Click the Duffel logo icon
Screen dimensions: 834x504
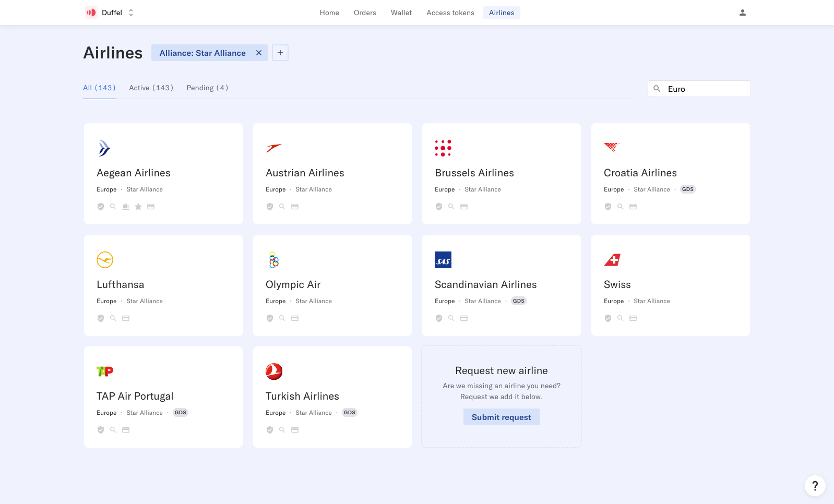(91, 13)
